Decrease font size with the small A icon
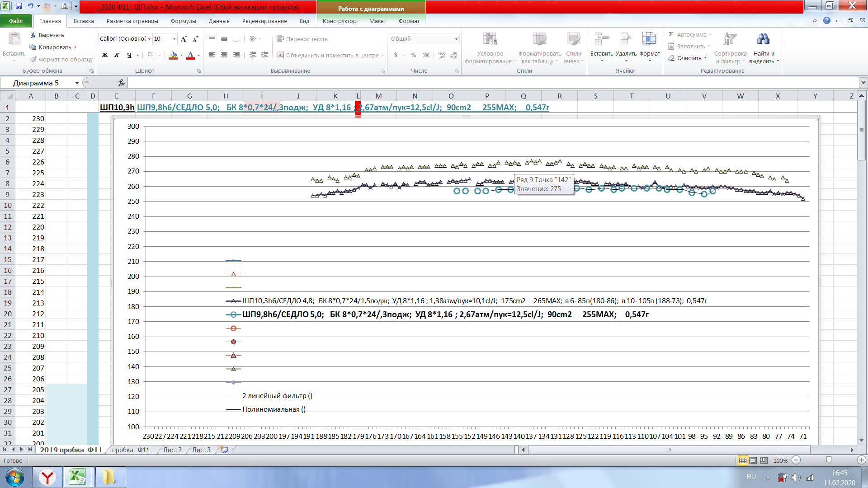This screenshot has width=868, height=488. (x=195, y=39)
